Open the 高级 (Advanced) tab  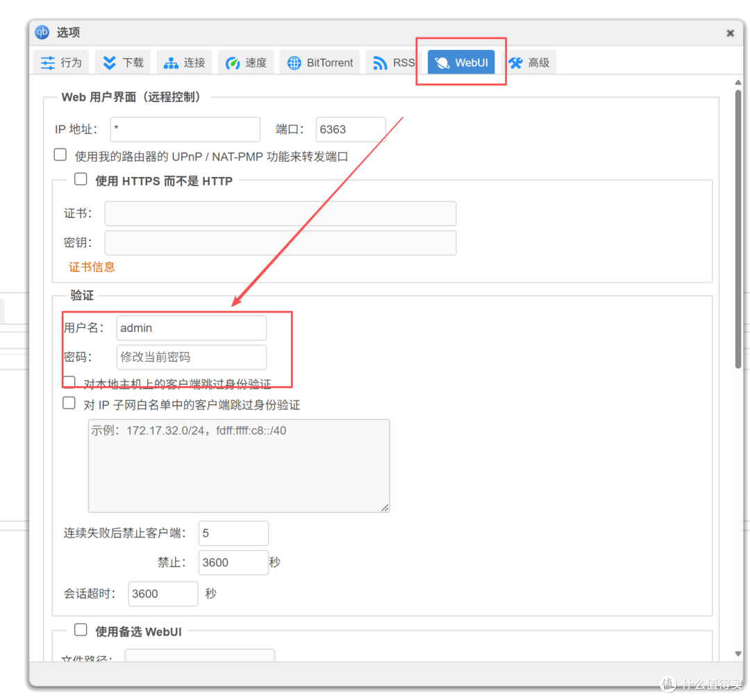click(528, 62)
